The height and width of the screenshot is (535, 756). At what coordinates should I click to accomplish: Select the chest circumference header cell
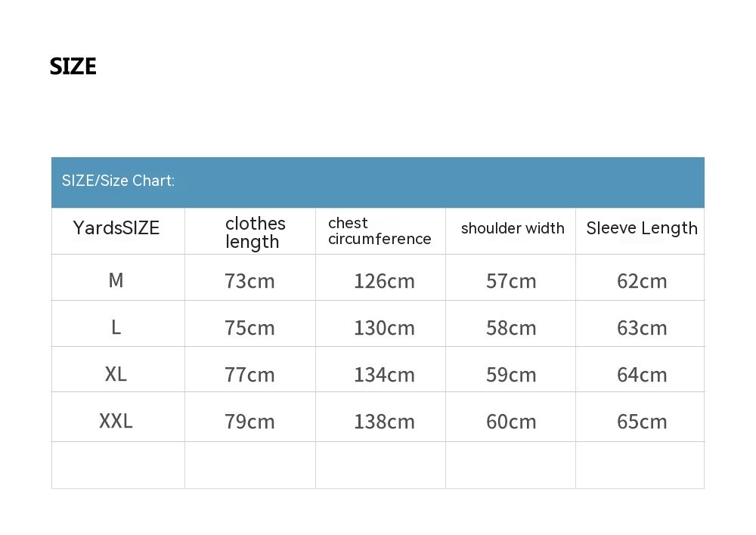pyautogui.click(x=380, y=231)
